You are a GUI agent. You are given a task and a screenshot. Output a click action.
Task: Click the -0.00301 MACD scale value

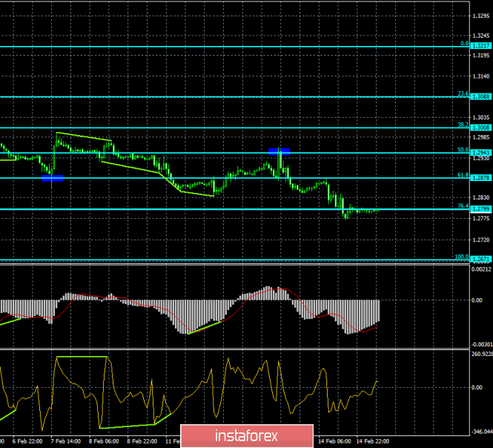(x=482, y=345)
